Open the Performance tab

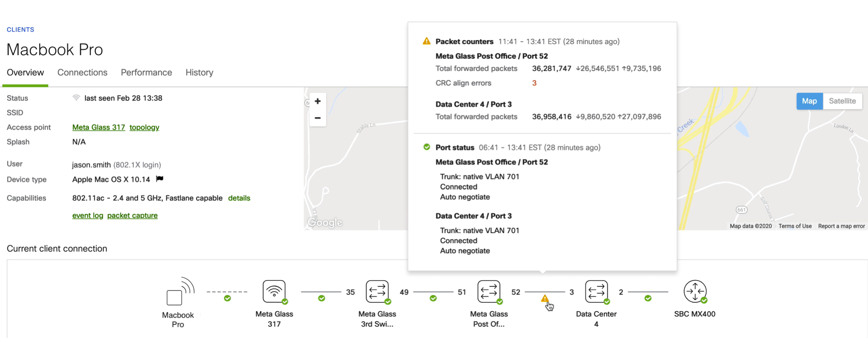coord(146,73)
